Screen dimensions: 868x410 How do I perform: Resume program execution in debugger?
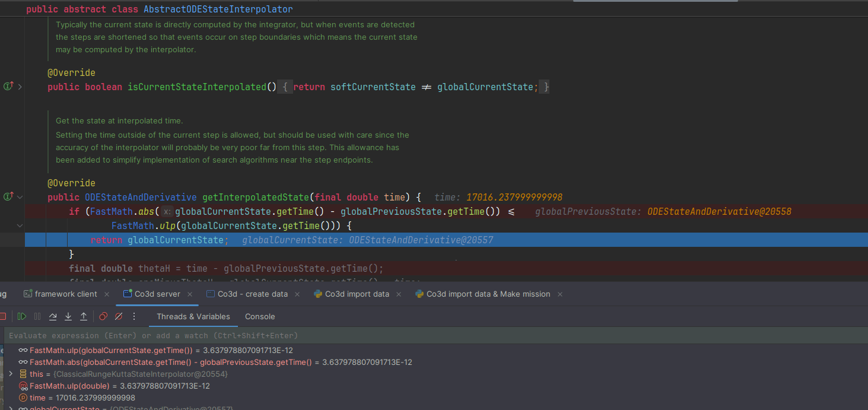pos(22,316)
